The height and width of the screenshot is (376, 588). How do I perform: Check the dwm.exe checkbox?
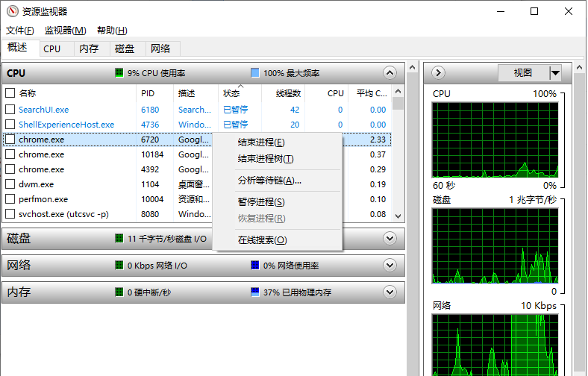click(10, 184)
